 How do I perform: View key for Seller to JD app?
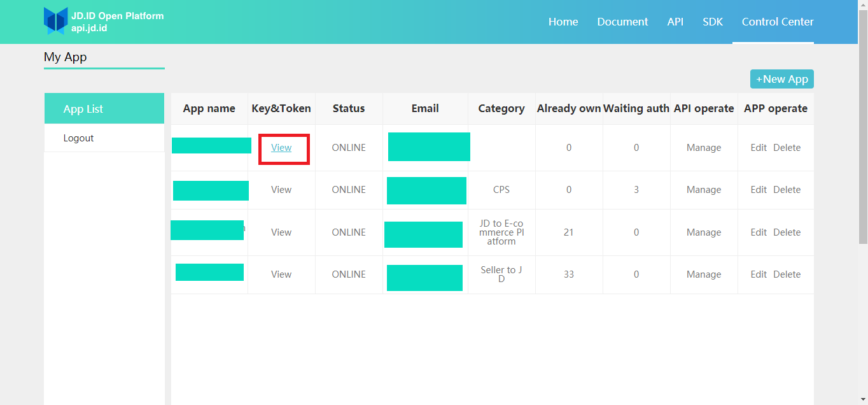(x=281, y=274)
